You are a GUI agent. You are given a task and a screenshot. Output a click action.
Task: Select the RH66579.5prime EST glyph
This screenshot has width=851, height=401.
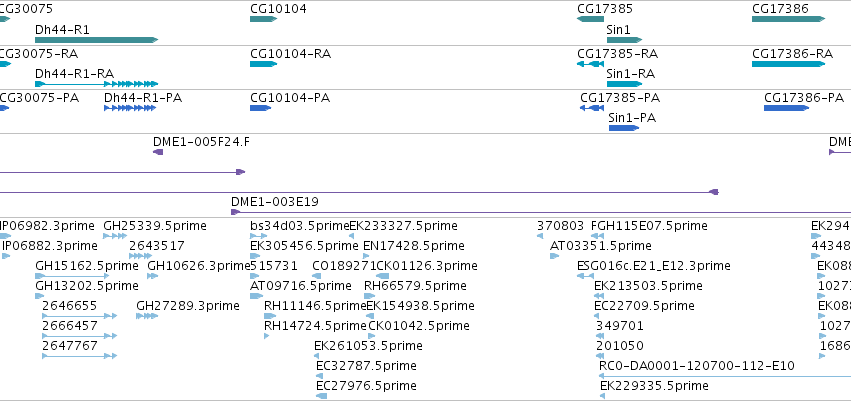[370, 296]
